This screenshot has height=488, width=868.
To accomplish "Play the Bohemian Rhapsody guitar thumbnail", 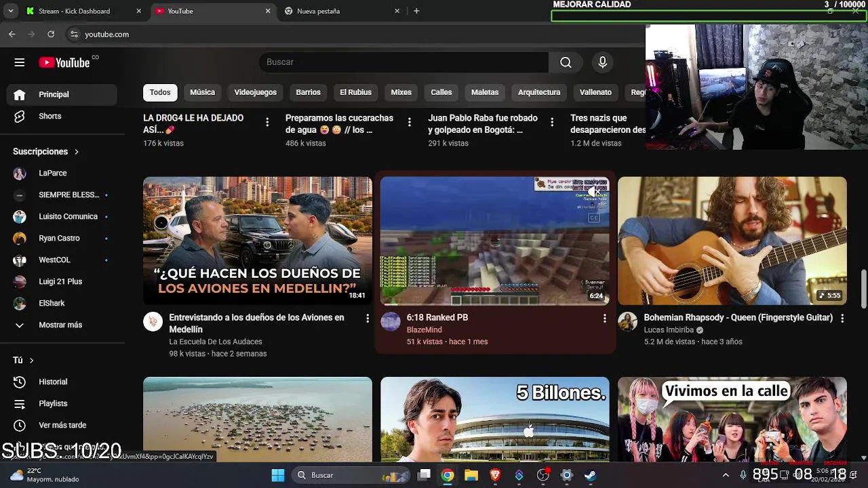I will 732,241.
